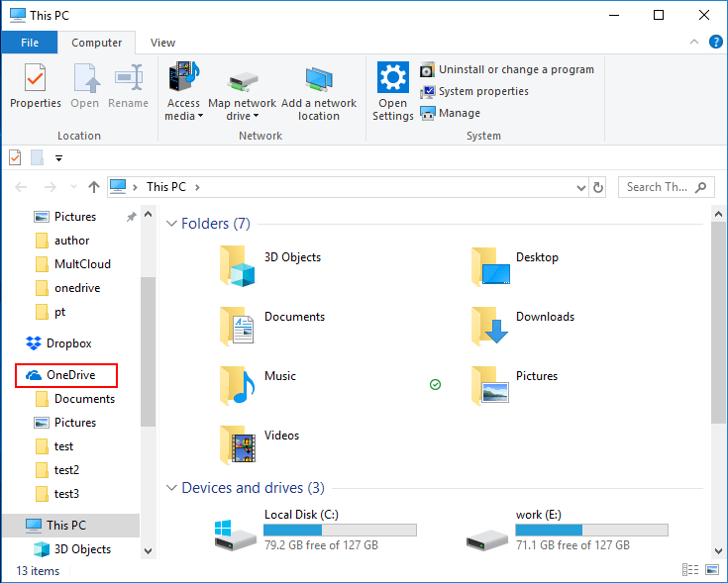Collapse the Folders (7) group
The height and width of the screenshot is (583, 728).
tap(171, 224)
